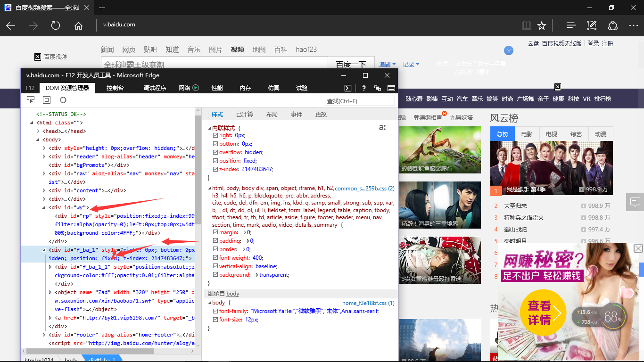644x362 pixels.
Task: Show the DevTools console drawer icon
Action: click(347, 88)
